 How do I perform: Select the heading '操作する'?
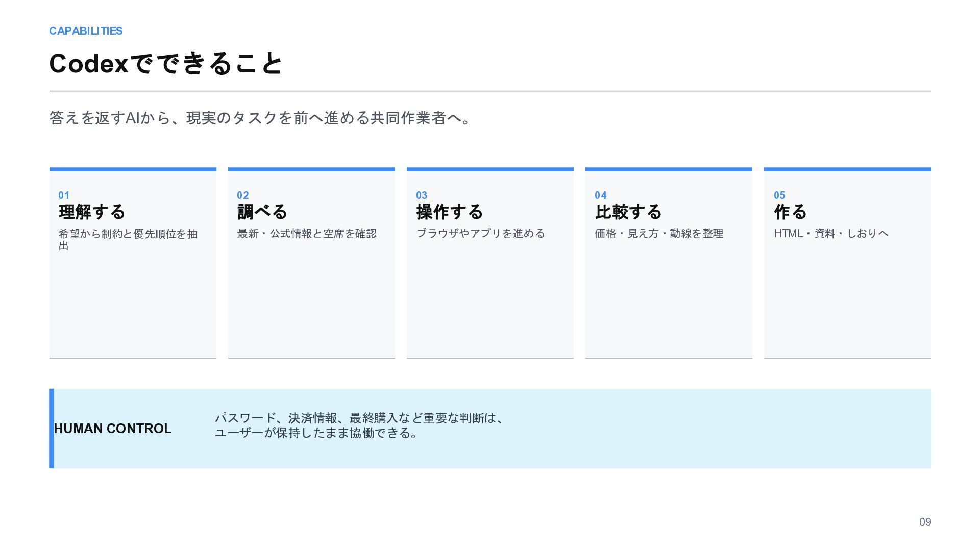(x=450, y=212)
